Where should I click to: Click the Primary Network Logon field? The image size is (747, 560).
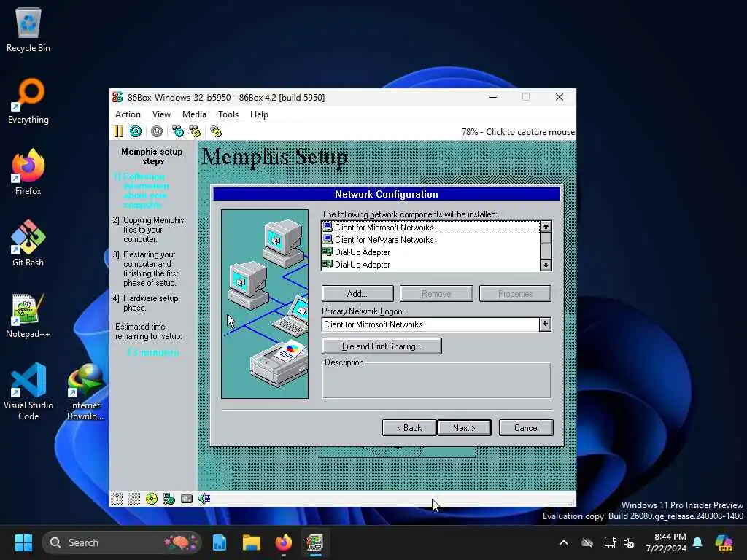(x=430, y=324)
